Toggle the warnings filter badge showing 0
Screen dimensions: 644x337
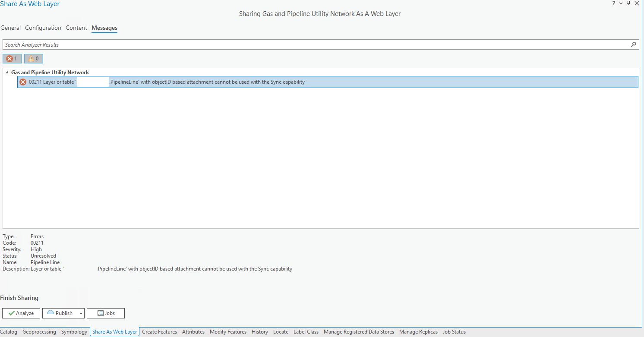click(x=33, y=58)
